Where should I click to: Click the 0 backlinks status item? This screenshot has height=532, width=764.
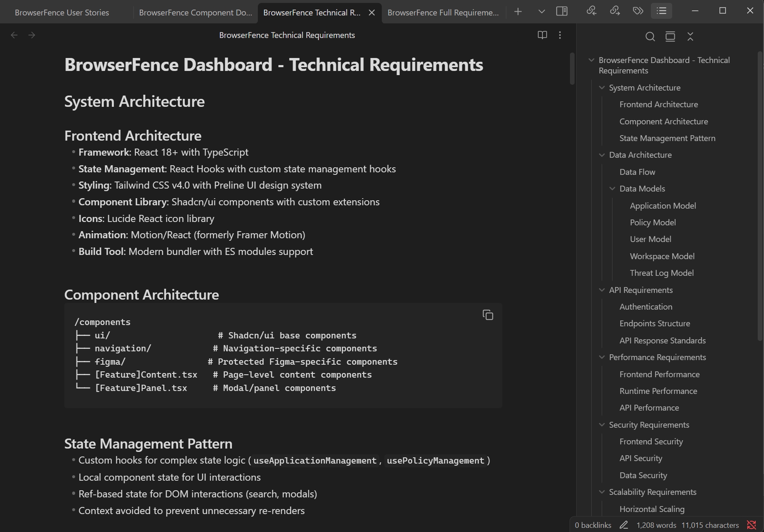(x=593, y=525)
